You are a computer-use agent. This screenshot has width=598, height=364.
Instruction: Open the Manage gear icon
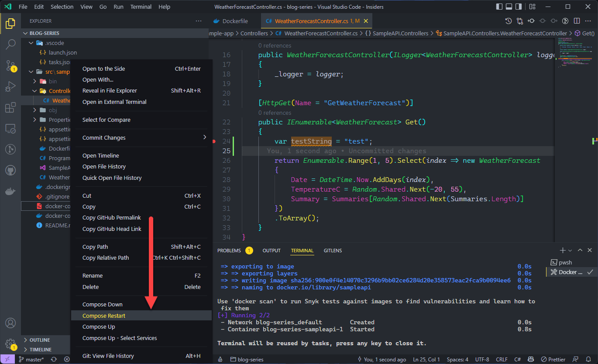point(10,344)
